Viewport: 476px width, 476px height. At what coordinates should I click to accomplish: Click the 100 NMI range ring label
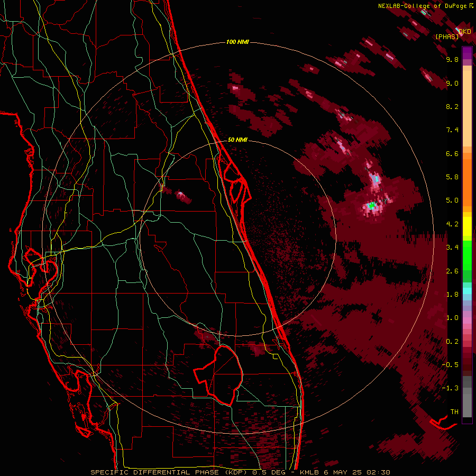click(237, 42)
